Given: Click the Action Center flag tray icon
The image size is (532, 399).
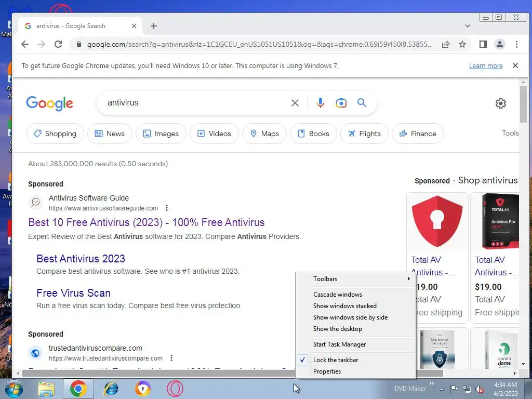Looking at the screenshot, I should point(454,389).
